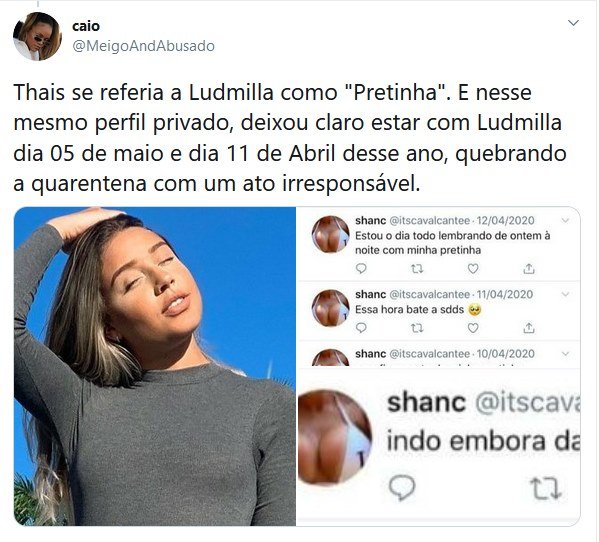Share icon on the 12/04/2020 tweet
This screenshot has width=599, height=542.
(x=529, y=269)
